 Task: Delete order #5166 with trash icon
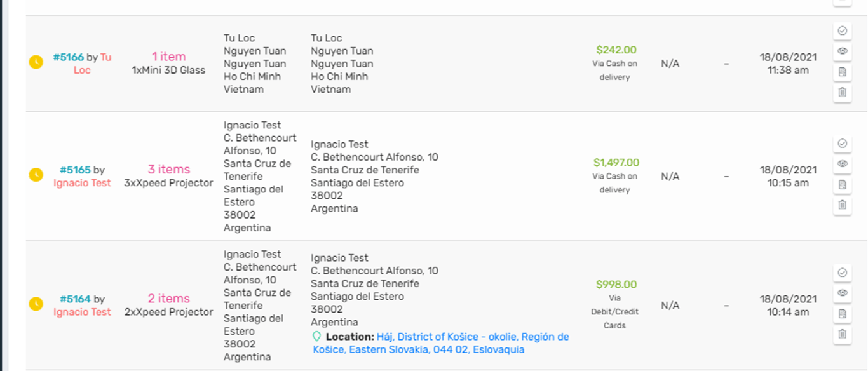click(843, 92)
